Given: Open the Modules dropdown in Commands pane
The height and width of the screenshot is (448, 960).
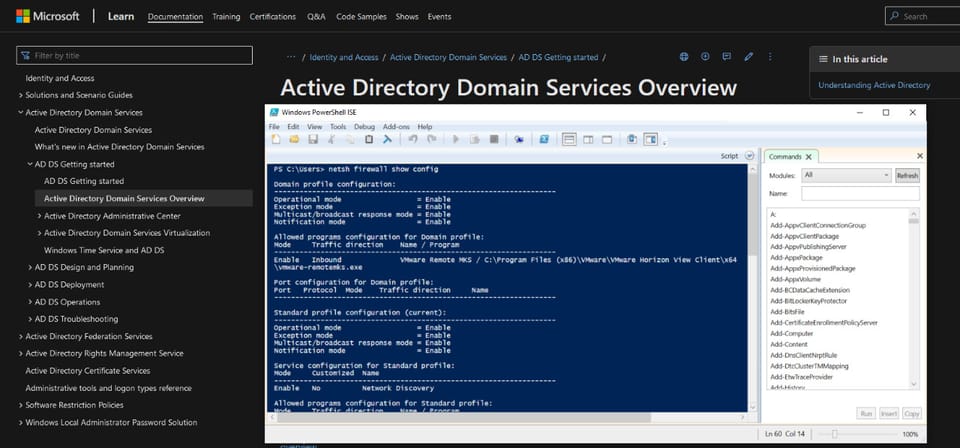Looking at the screenshot, I should 845,175.
